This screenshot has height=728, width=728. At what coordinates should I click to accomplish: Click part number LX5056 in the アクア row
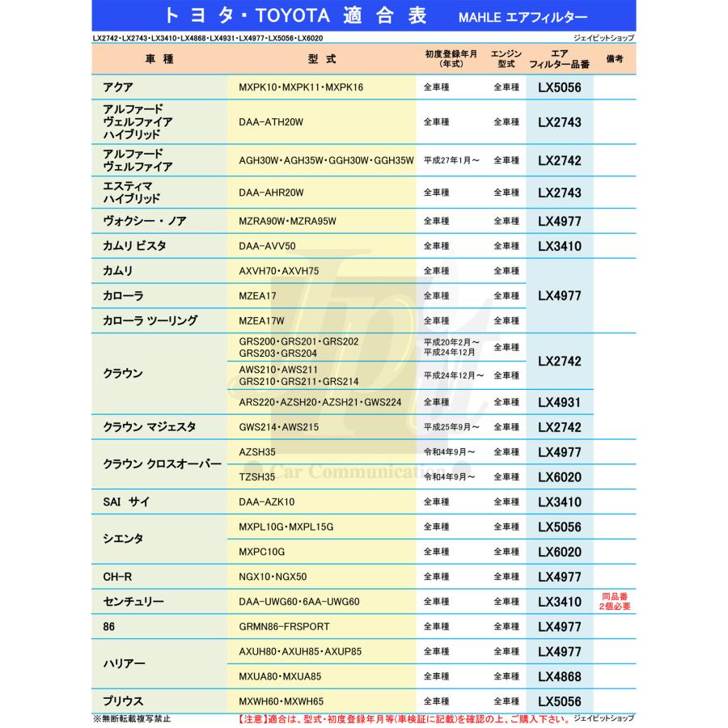(x=560, y=87)
